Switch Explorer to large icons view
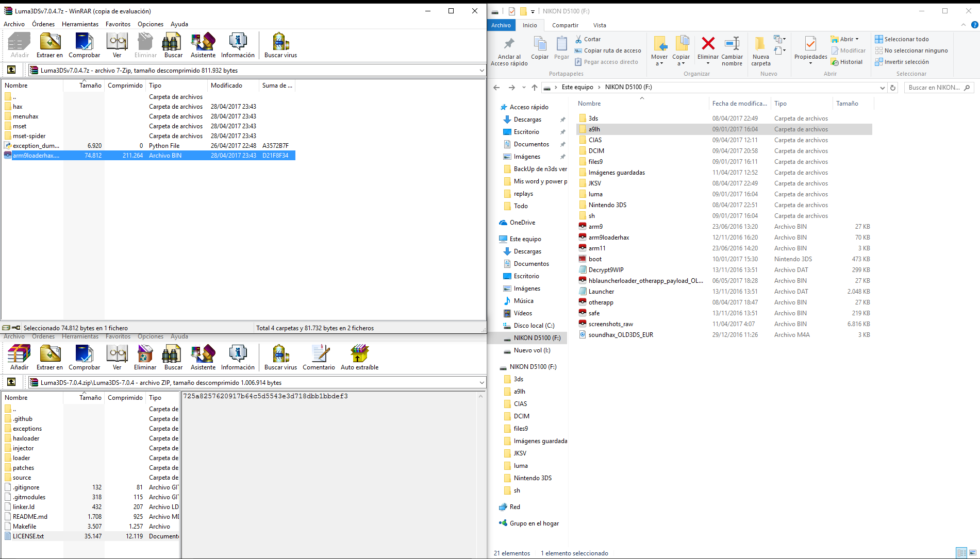Image resolution: width=980 pixels, height=559 pixels. (973, 553)
